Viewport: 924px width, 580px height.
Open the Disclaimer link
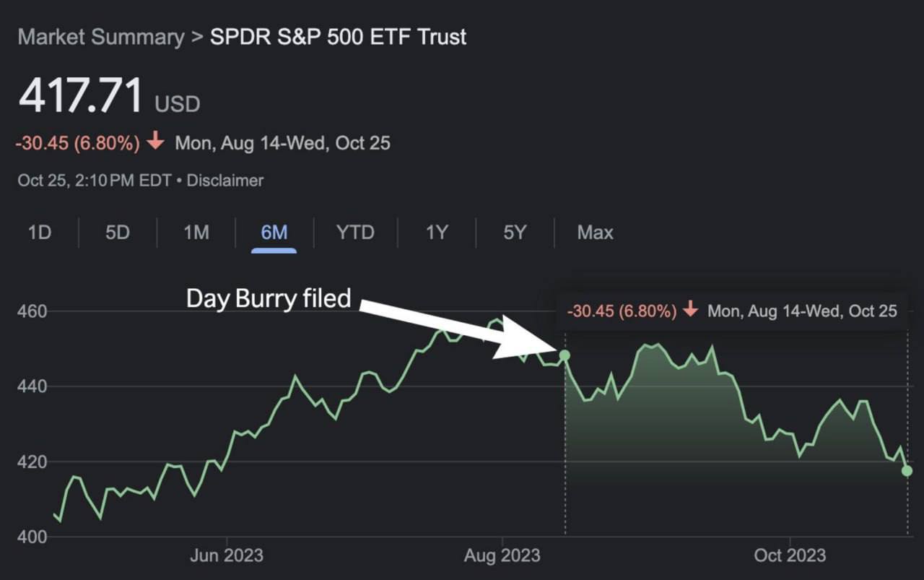pyautogui.click(x=225, y=180)
